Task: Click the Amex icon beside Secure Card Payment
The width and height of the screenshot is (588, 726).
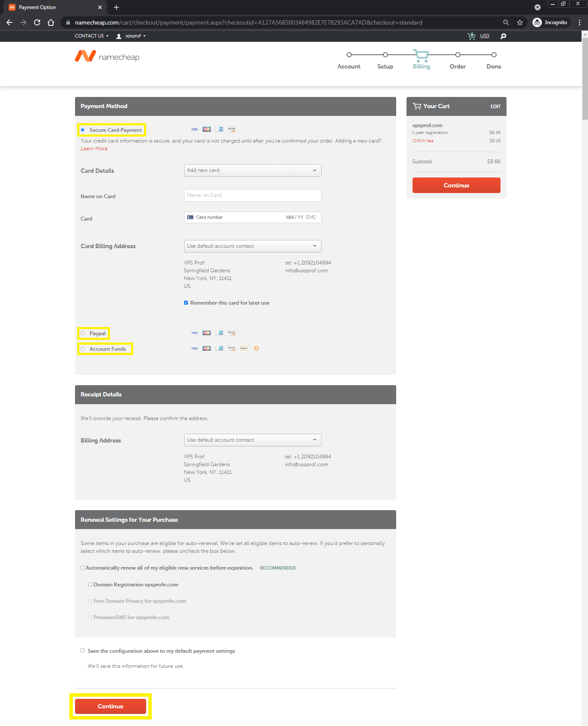Action: (219, 129)
